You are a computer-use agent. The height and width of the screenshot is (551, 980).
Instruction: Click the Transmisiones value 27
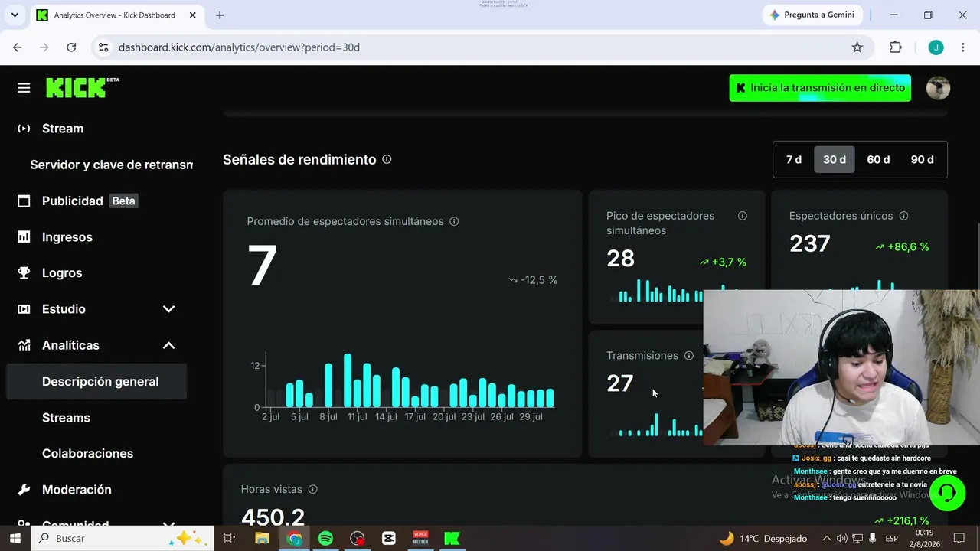tap(619, 383)
